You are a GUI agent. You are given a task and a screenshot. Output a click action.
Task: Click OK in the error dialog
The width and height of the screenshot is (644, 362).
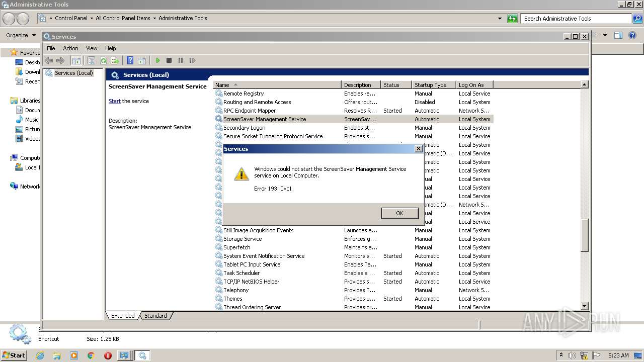pyautogui.click(x=399, y=213)
